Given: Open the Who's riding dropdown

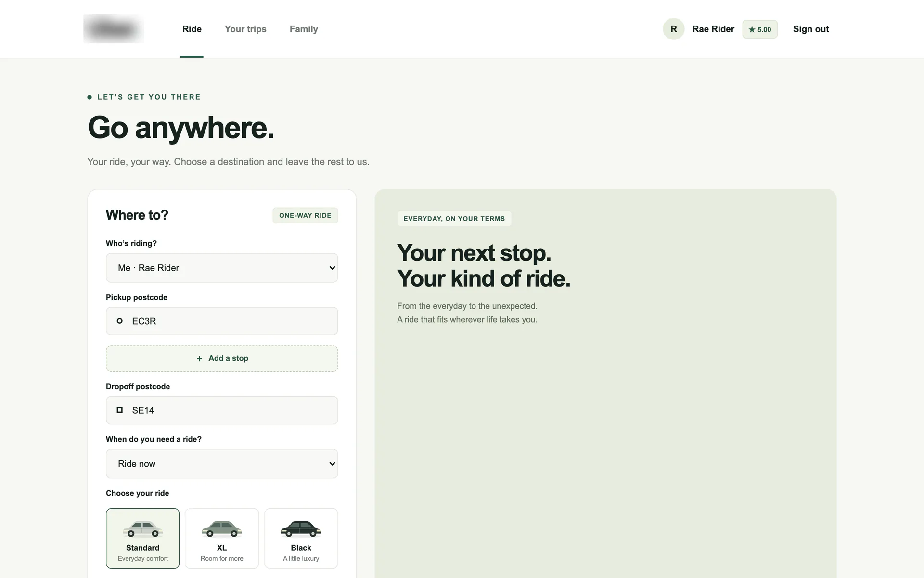Looking at the screenshot, I should [222, 268].
